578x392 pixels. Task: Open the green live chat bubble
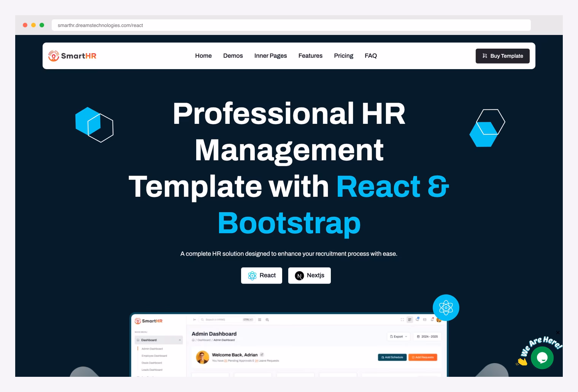pyautogui.click(x=542, y=358)
